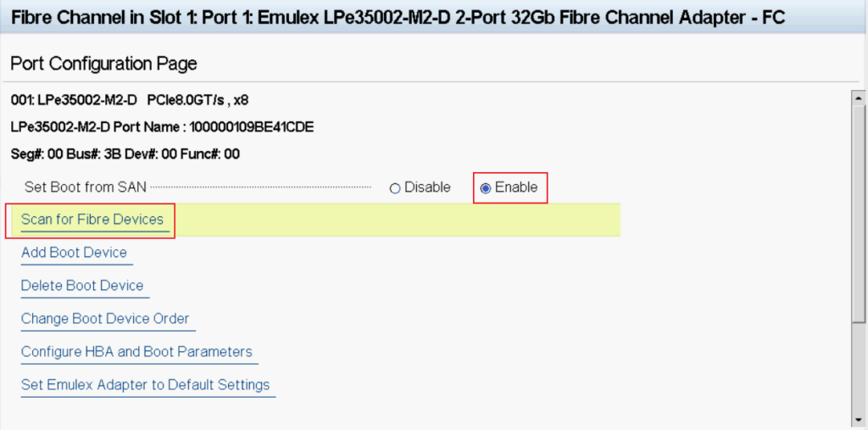Select Enable for Boot from SAN
The width and height of the screenshot is (868, 430).
tap(486, 188)
